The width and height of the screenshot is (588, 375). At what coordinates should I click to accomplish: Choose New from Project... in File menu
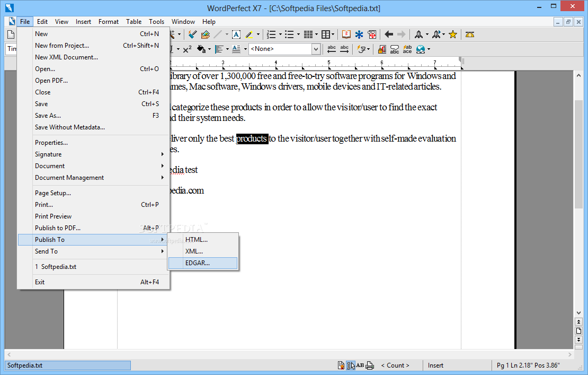click(x=94, y=46)
